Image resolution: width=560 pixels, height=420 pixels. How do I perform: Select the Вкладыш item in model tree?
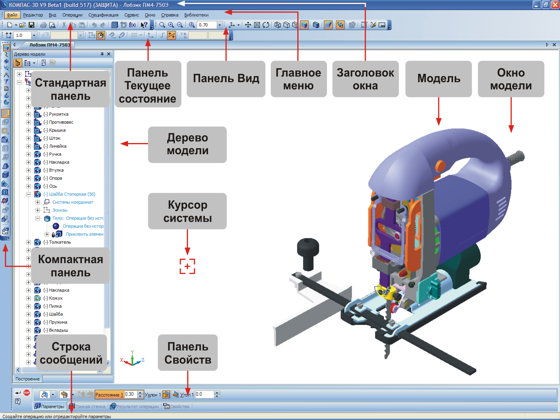(55, 330)
